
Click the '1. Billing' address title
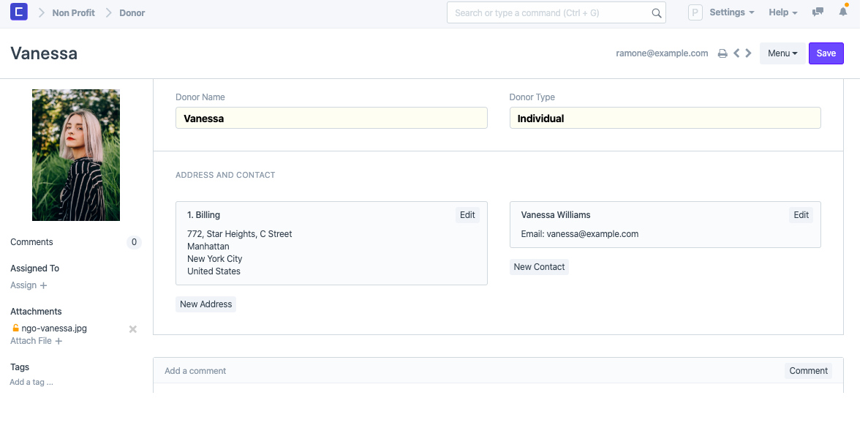coord(203,215)
